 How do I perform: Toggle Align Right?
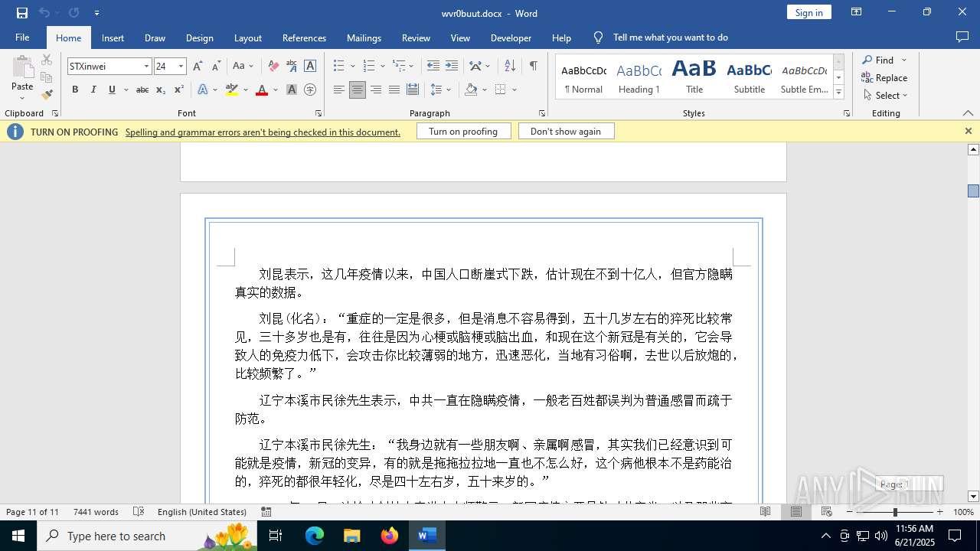pyautogui.click(x=376, y=90)
